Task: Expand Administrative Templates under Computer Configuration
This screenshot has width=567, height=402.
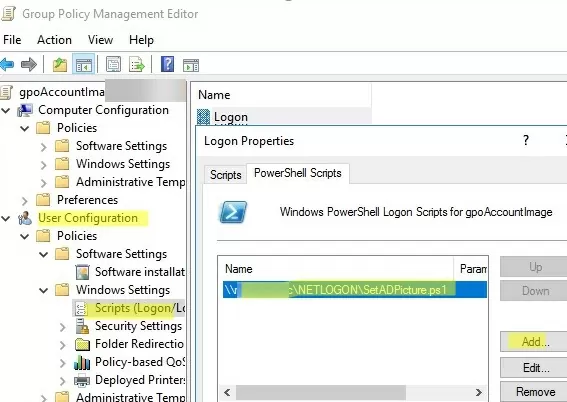Action: (x=43, y=183)
